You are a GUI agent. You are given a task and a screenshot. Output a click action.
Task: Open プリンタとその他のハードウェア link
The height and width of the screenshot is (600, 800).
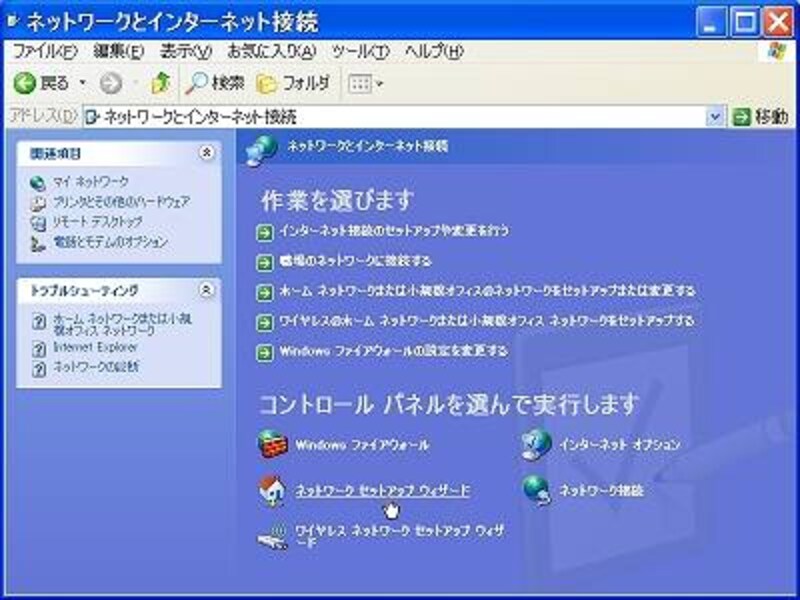(121, 202)
